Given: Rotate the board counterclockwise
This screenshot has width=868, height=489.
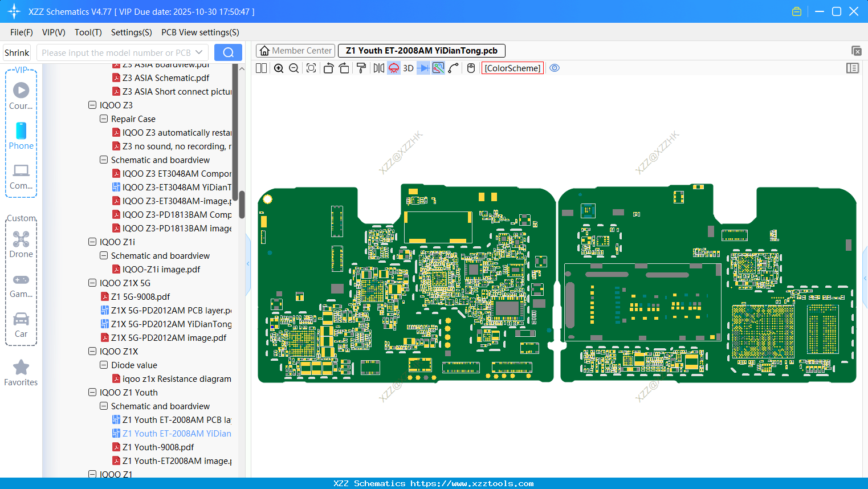Looking at the screenshot, I should click(x=328, y=68).
